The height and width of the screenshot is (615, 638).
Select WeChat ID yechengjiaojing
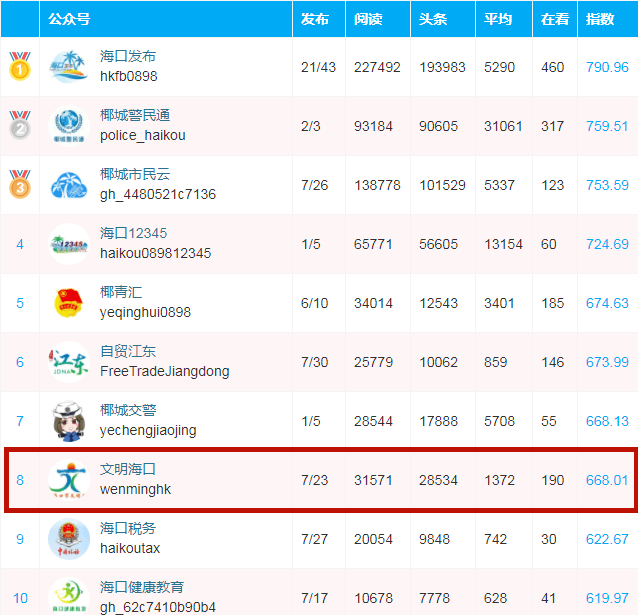pyautogui.click(x=148, y=431)
